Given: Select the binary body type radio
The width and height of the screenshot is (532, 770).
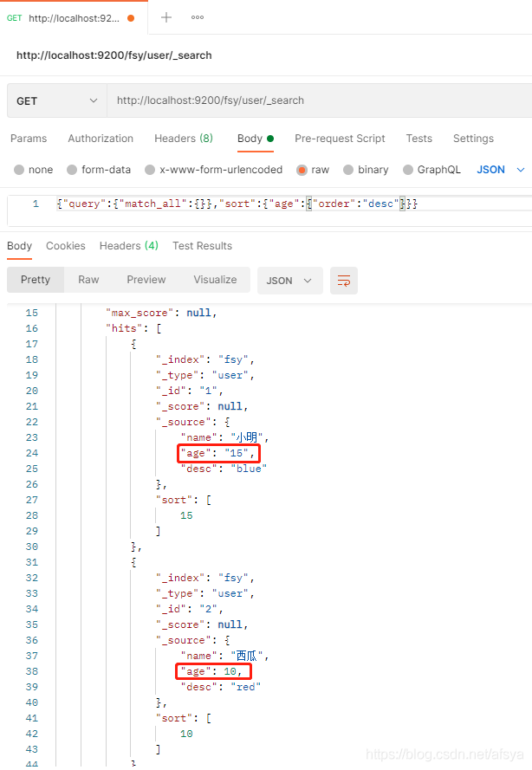Looking at the screenshot, I should point(348,170).
